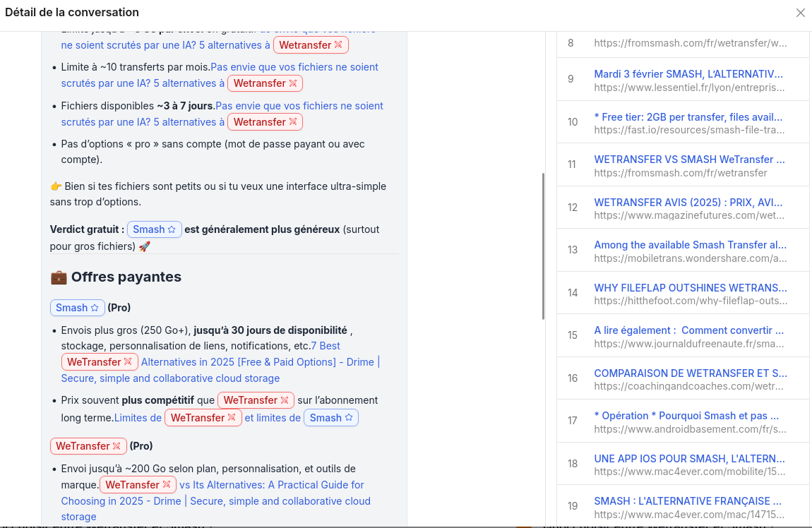Open source 19 'SMASH : L'ALTERNATIVE FRANÇAISE'

[688, 501]
